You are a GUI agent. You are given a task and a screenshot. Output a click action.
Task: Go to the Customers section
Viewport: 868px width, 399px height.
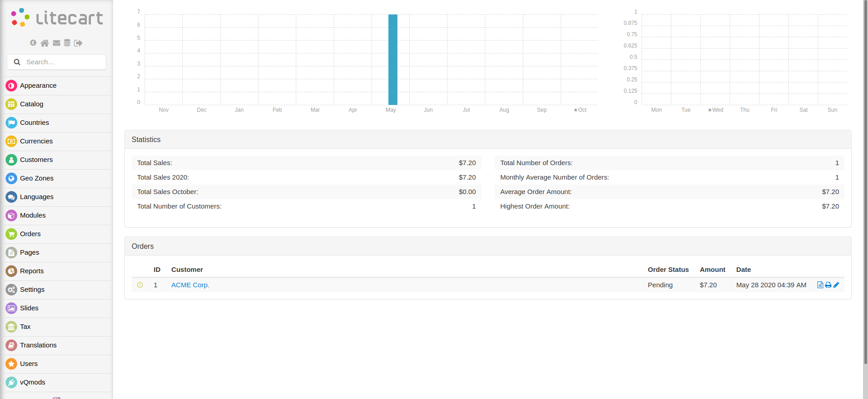(36, 160)
